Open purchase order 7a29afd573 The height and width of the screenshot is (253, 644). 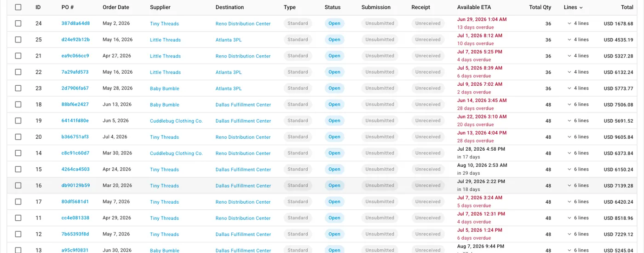coord(75,72)
